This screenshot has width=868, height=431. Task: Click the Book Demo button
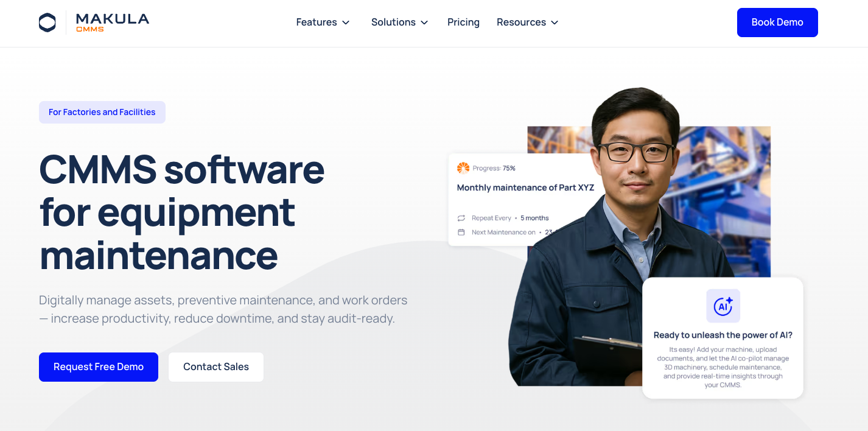point(777,23)
